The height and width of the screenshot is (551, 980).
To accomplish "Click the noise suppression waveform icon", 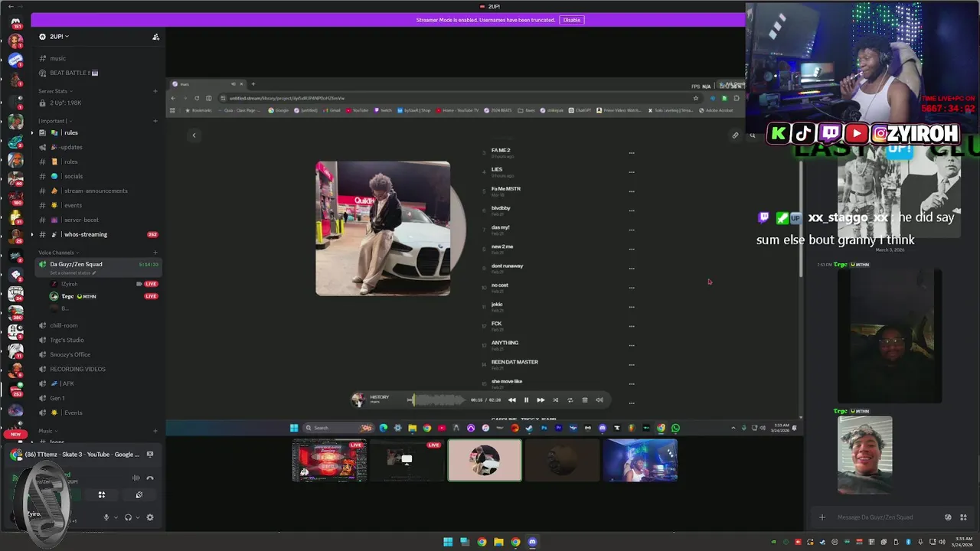I will (x=136, y=478).
